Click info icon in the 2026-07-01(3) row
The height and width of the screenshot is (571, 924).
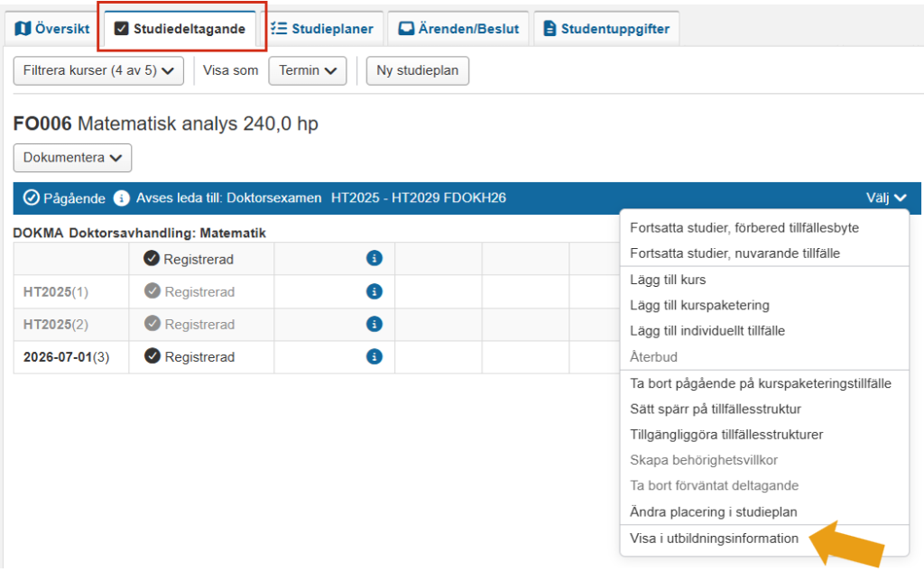click(374, 356)
